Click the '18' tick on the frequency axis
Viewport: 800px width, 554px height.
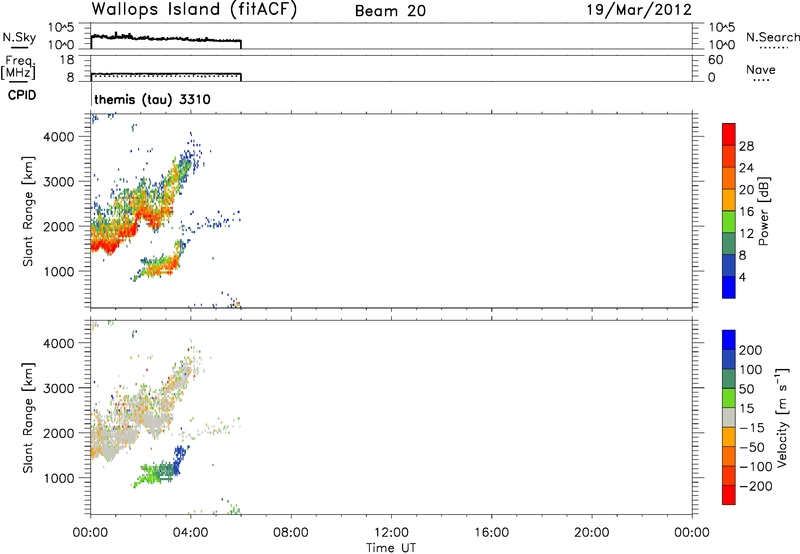click(67, 60)
